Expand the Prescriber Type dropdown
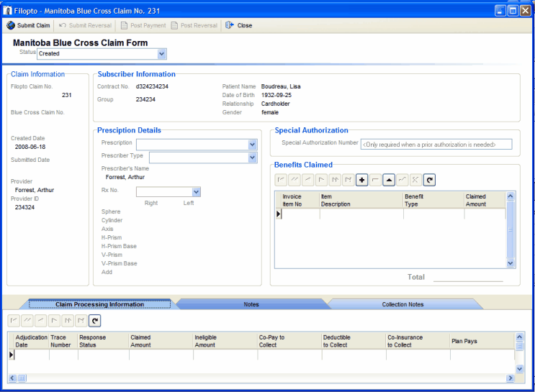Viewport: 535px width, 392px height. point(252,158)
